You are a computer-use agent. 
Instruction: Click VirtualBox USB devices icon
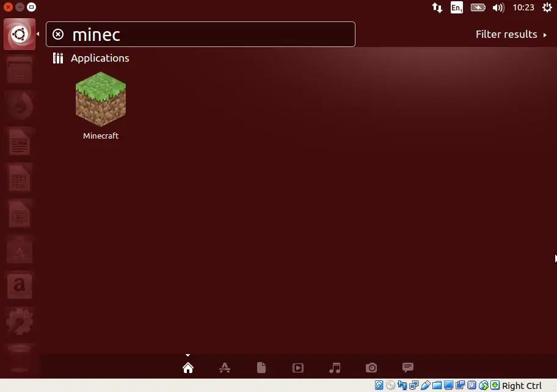[x=425, y=385]
